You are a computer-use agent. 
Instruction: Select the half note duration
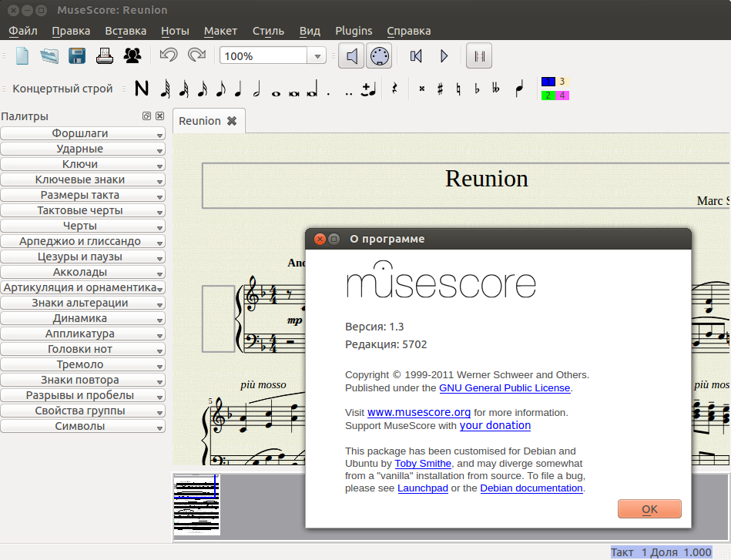(257, 88)
